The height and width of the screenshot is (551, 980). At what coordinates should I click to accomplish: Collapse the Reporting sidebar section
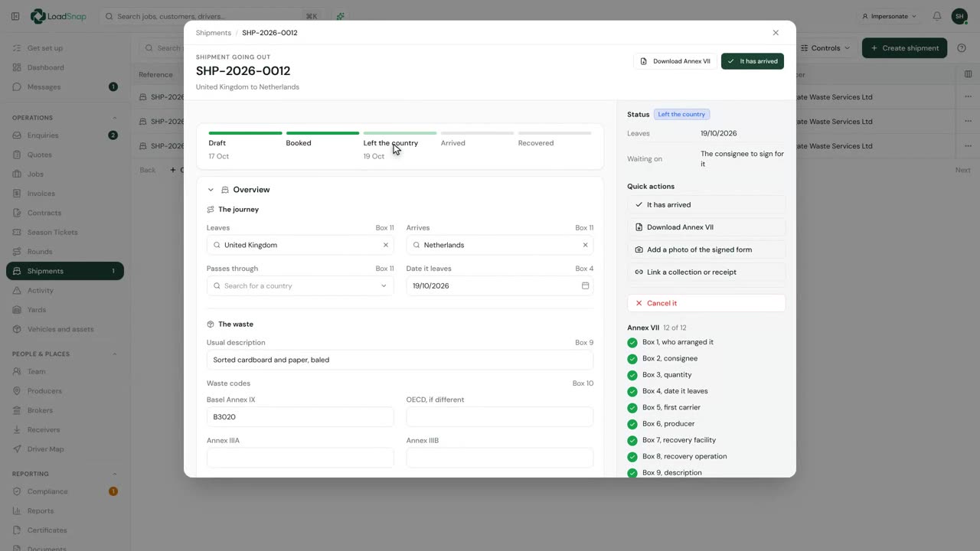(x=115, y=474)
